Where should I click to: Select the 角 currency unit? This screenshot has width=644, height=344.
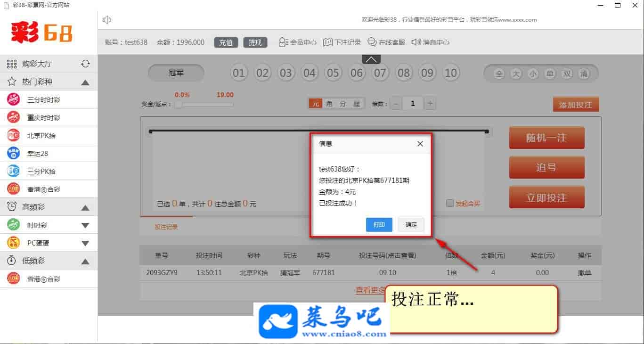[329, 104]
